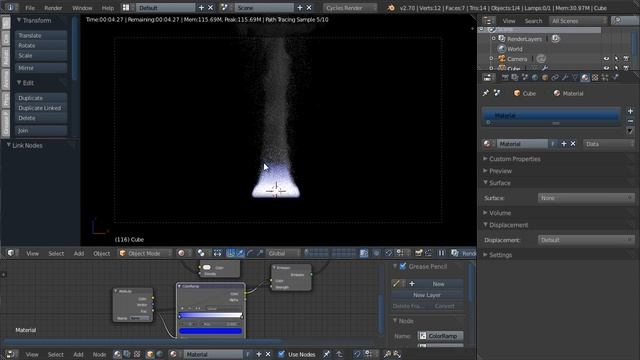Open the Scene properties tab
Viewport: 640px width, 360px height.
coord(524,78)
